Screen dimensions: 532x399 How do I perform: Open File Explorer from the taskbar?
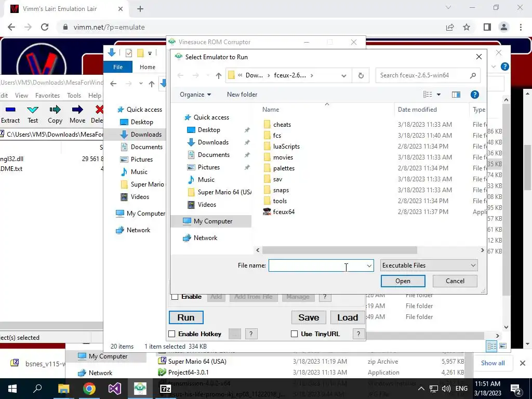(63, 389)
